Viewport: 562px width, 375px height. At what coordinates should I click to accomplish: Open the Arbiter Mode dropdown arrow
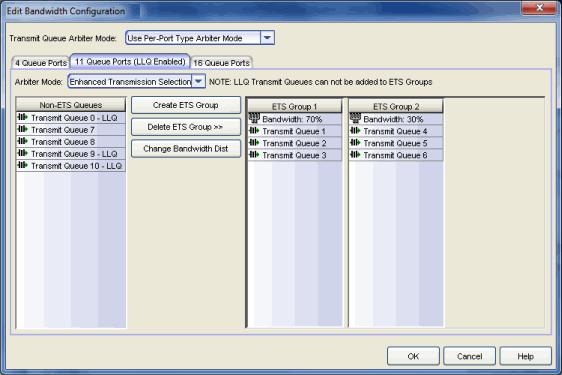pyautogui.click(x=198, y=81)
